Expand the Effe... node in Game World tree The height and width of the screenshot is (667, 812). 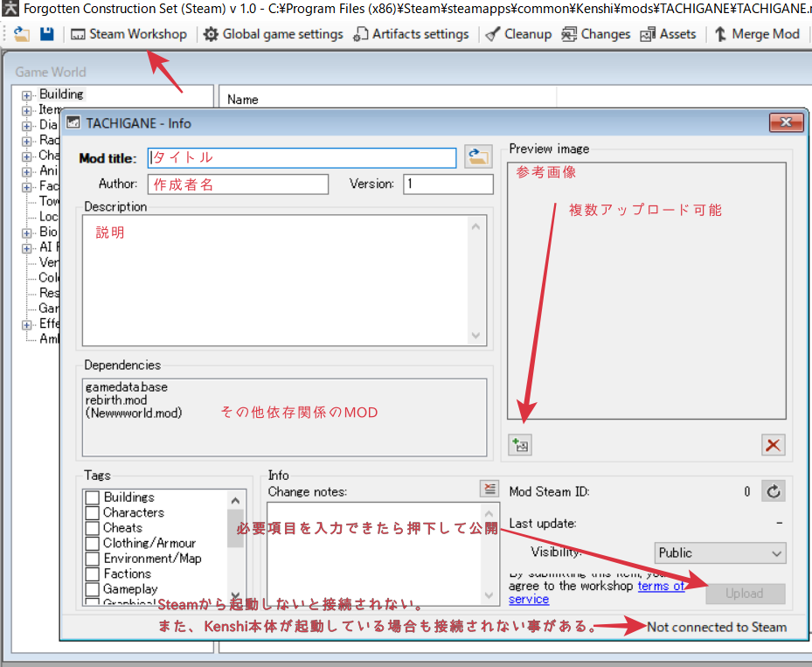pos(27,324)
